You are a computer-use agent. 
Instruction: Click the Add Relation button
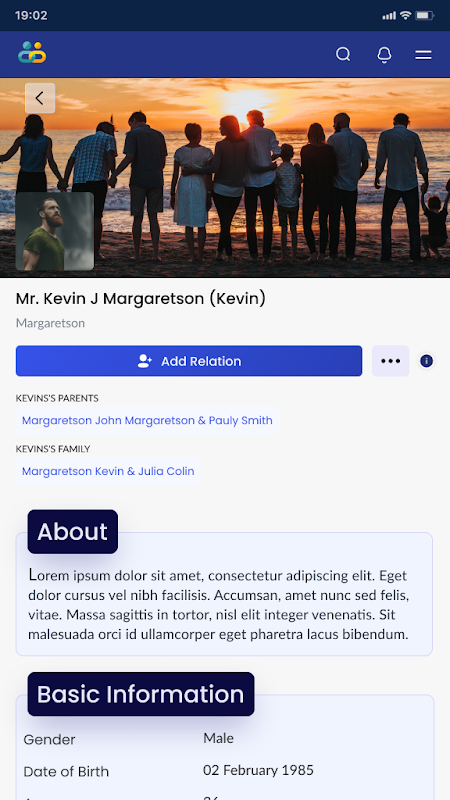pyautogui.click(x=189, y=361)
